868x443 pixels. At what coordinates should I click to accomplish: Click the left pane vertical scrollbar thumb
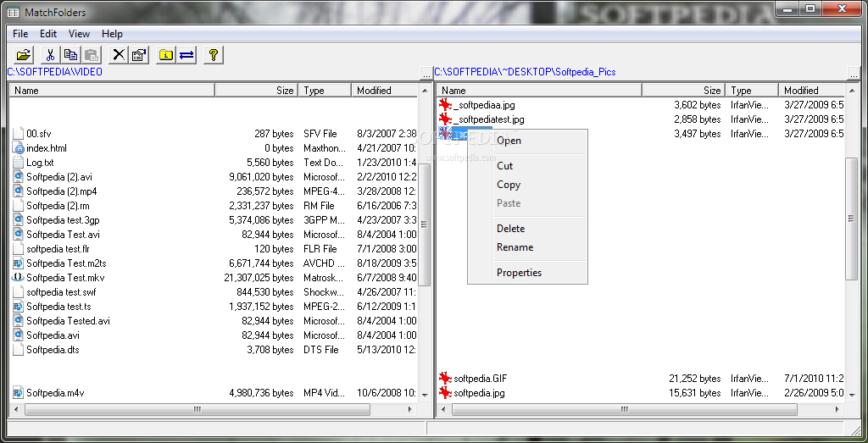coord(425,224)
